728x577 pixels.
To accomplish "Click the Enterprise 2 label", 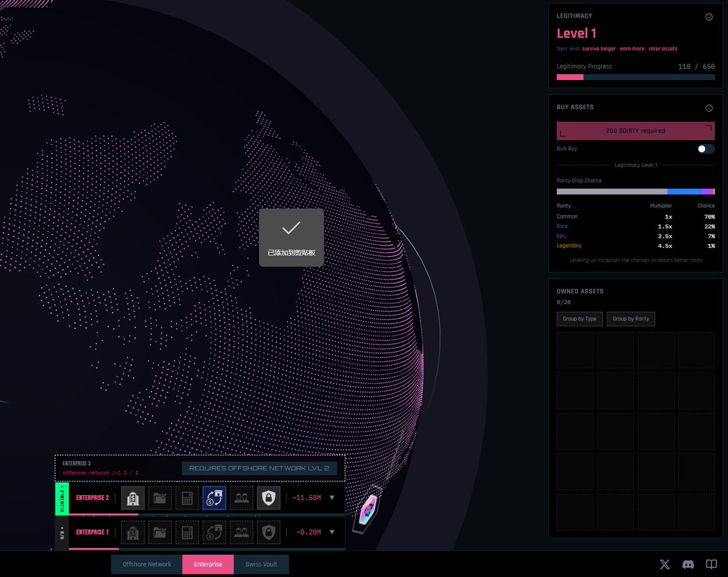I will 93,498.
